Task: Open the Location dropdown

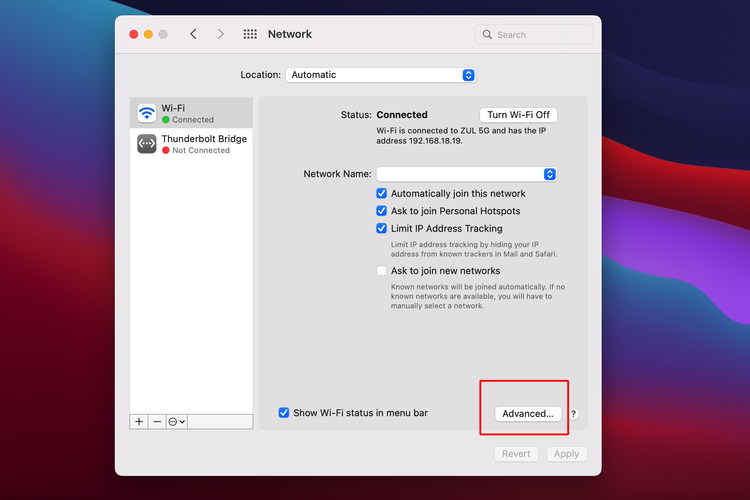Action: tap(380, 75)
